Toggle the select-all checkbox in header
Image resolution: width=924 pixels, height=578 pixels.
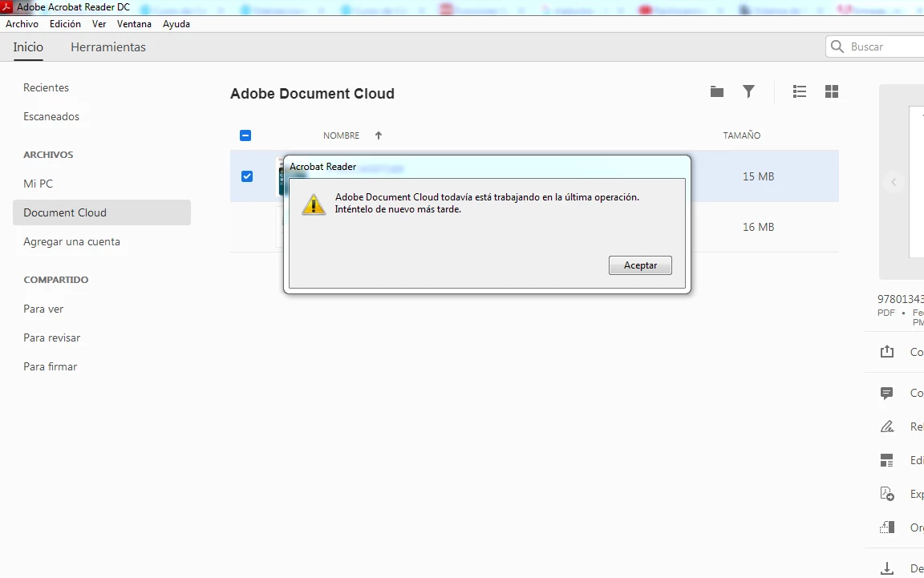(245, 135)
